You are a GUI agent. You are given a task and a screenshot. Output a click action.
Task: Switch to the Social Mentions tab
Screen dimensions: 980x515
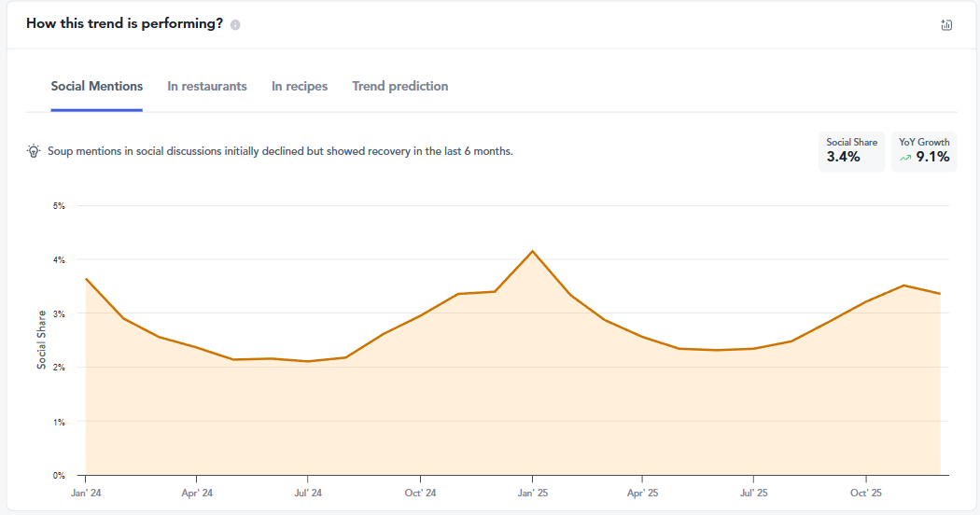click(x=97, y=86)
